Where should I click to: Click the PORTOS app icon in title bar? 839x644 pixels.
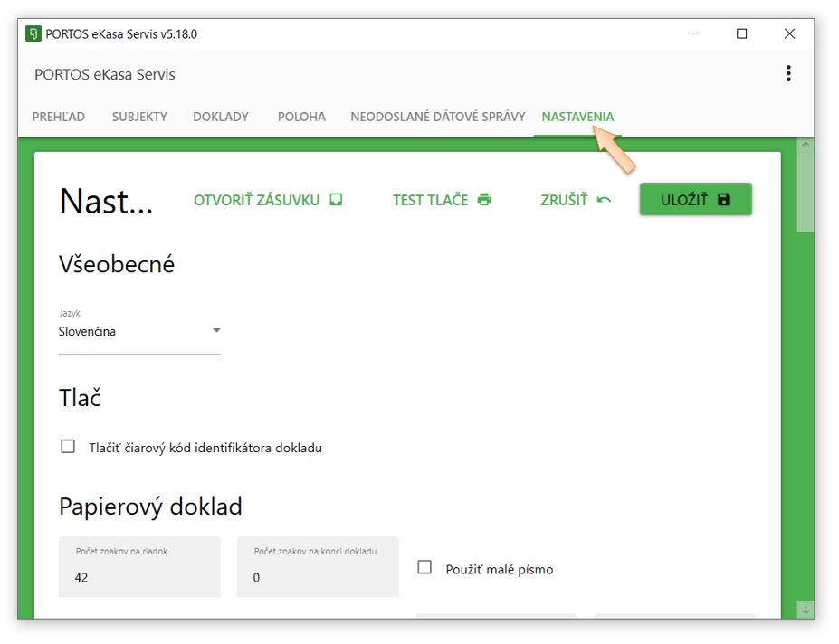coord(33,34)
